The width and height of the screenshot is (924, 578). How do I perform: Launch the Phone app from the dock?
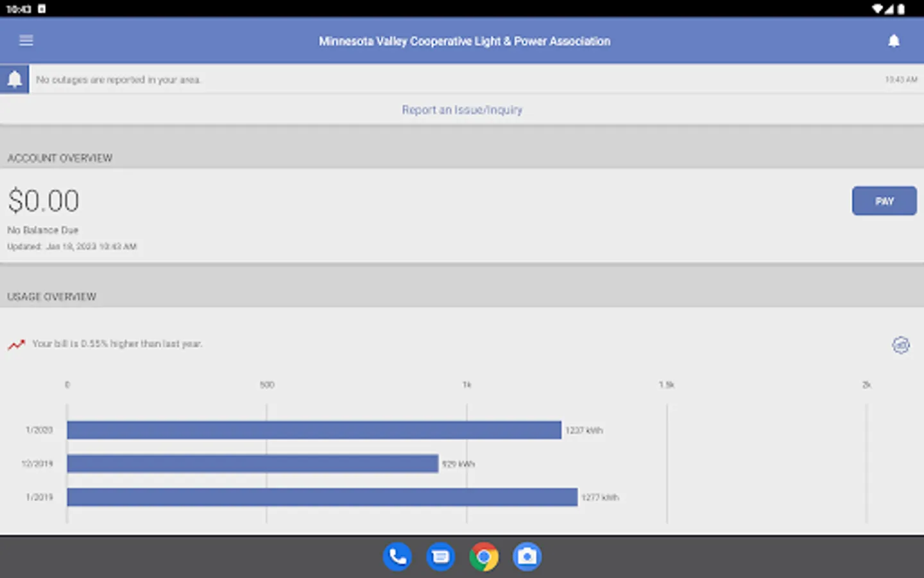[x=397, y=557]
